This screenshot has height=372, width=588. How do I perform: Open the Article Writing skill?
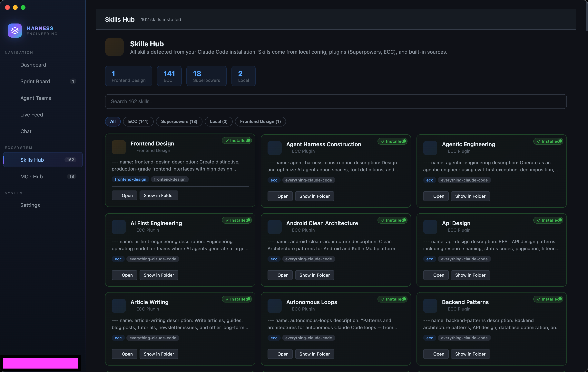point(124,354)
